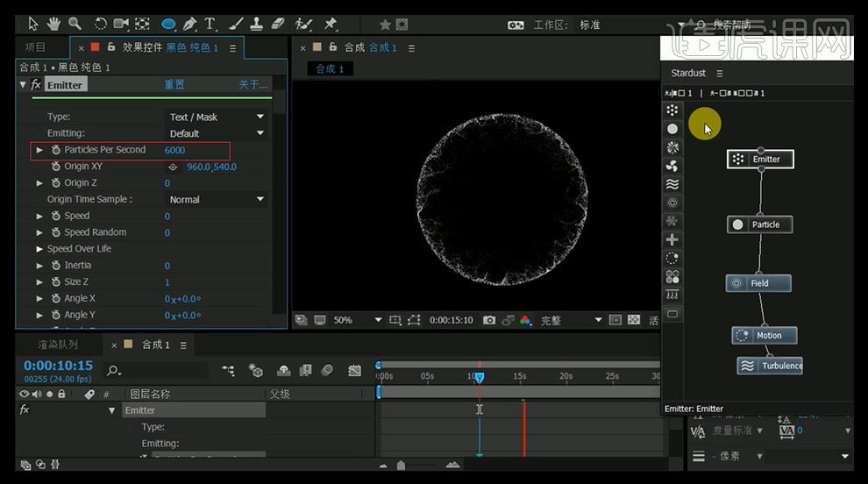Toggle the Speed property stopwatch
This screenshot has width=868, height=484.
[55, 216]
